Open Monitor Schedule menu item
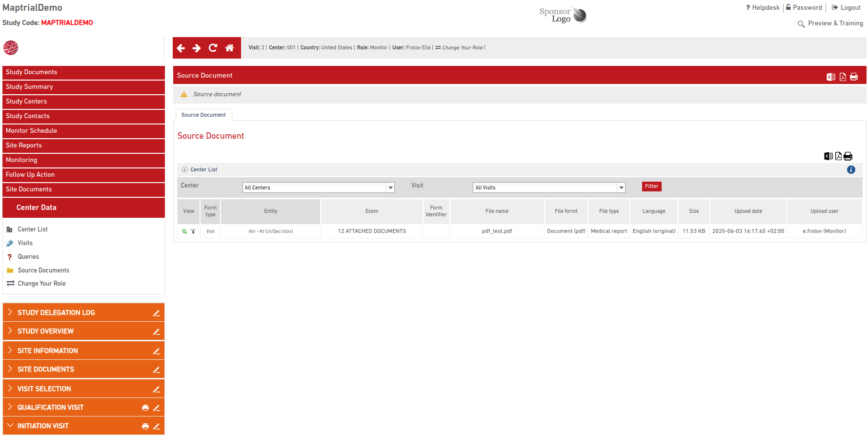Viewport: 868px width, 437px height. pyautogui.click(x=83, y=131)
